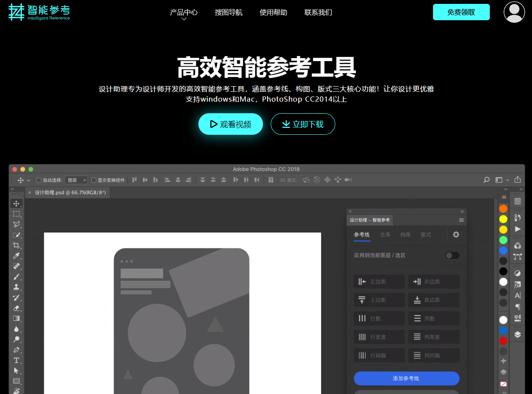
Task: Click the 添加参考线 button
Action: click(406, 378)
